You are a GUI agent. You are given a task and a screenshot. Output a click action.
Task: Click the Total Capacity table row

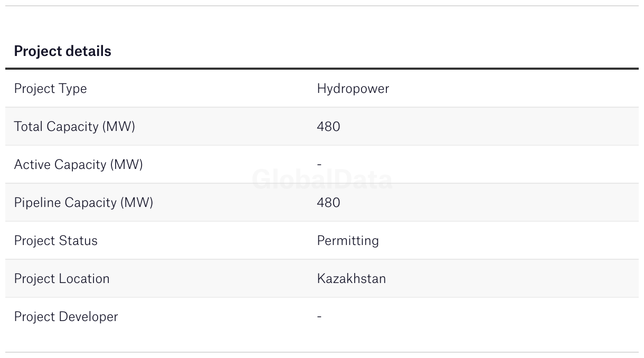coord(322,126)
